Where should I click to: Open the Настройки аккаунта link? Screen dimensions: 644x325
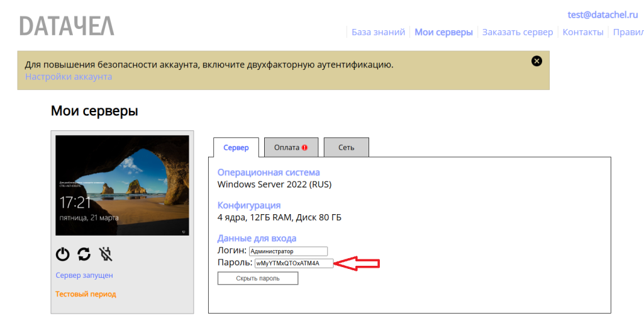69,77
